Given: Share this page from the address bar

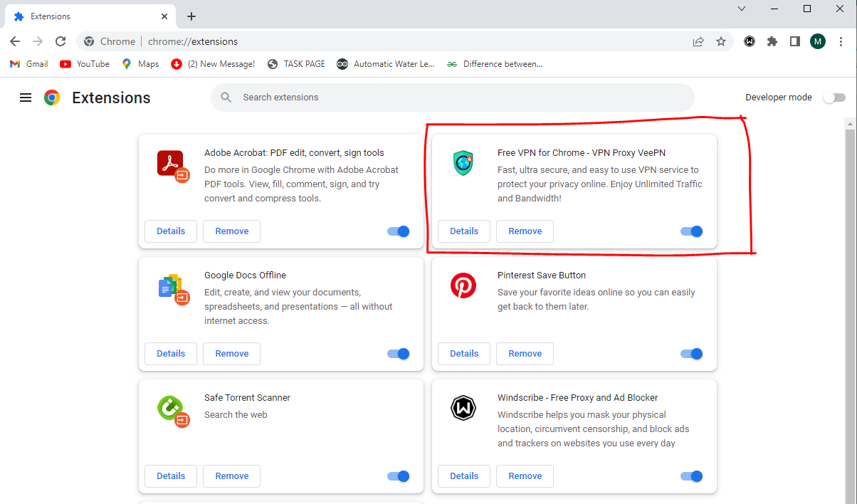Looking at the screenshot, I should [x=698, y=41].
